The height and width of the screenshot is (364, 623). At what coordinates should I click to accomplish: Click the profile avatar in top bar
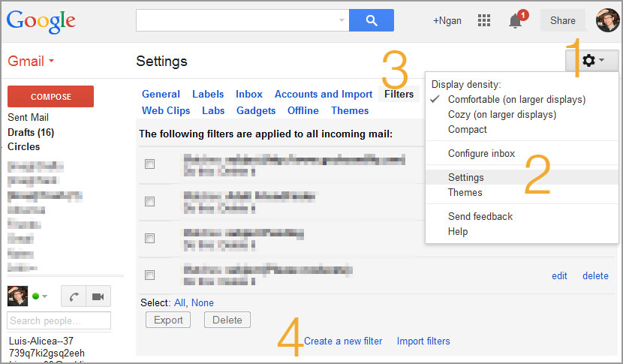607,20
